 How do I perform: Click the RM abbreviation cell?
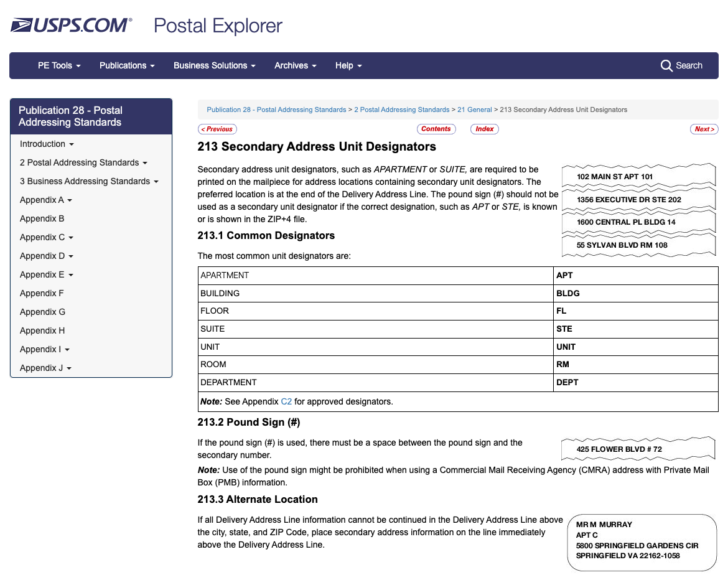tap(636, 365)
